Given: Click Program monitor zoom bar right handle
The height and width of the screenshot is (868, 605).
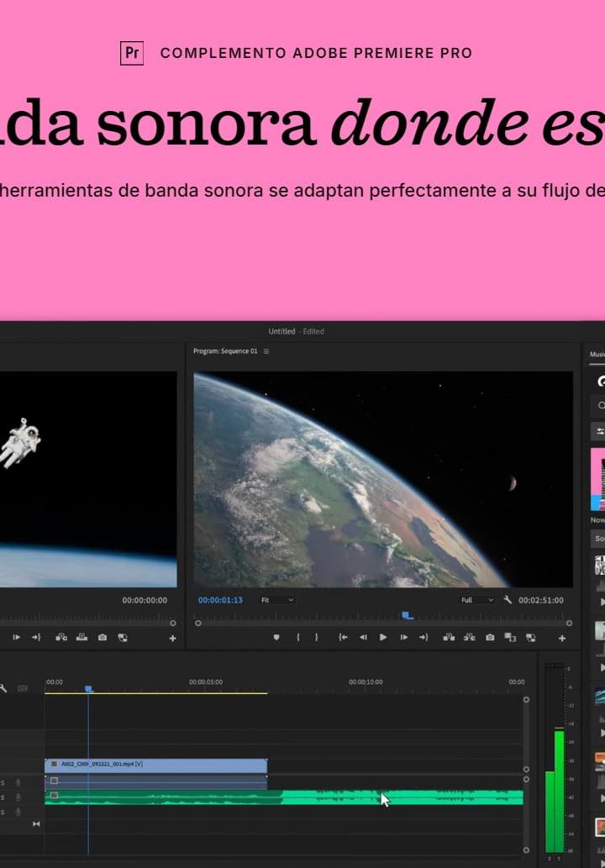Looking at the screenshot, I should tap(569, 623).
